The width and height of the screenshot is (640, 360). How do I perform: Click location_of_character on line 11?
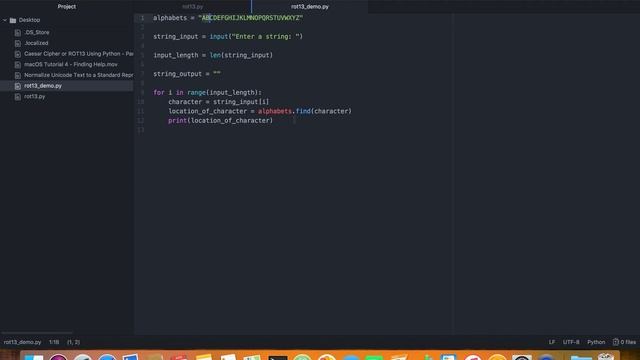coord(207,111)
